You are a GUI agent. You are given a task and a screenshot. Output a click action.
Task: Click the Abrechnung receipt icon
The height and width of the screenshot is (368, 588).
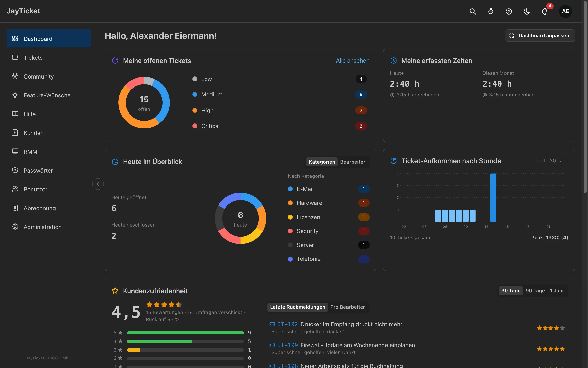click(x=15, y=208)
